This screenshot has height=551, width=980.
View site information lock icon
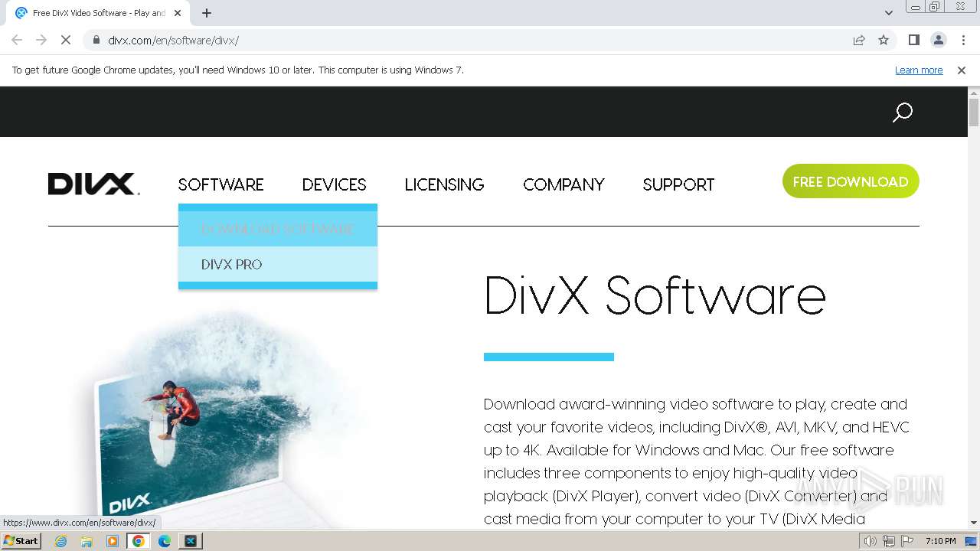pyautogui.click(x=96, y=40)
